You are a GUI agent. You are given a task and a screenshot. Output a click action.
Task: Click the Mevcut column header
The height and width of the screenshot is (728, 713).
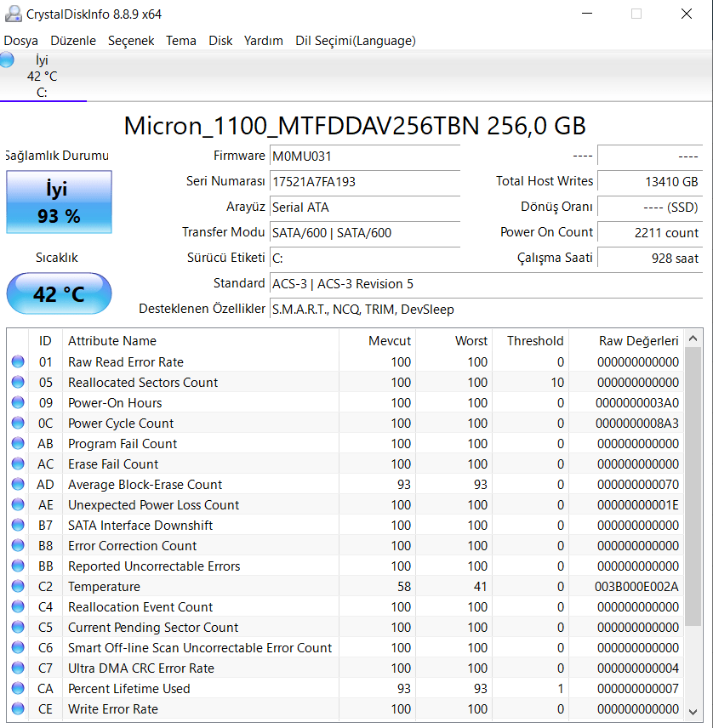tap(377, 341)
